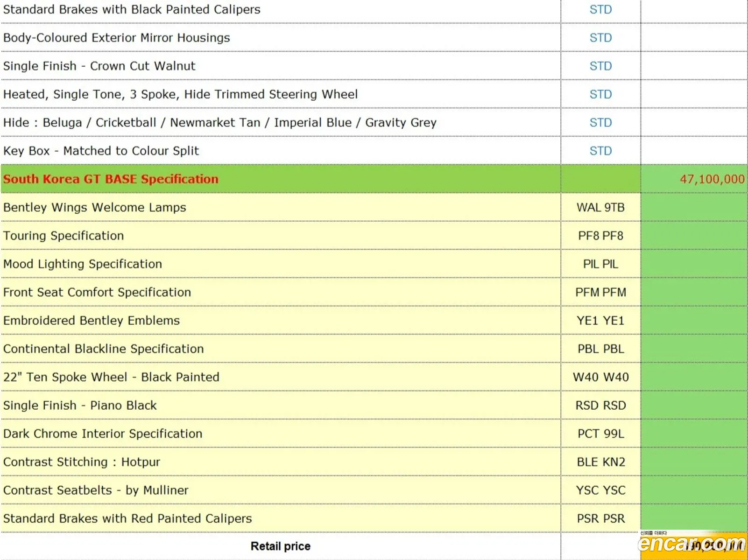Click the 'RSD RSD' option code

pos(600,406)
